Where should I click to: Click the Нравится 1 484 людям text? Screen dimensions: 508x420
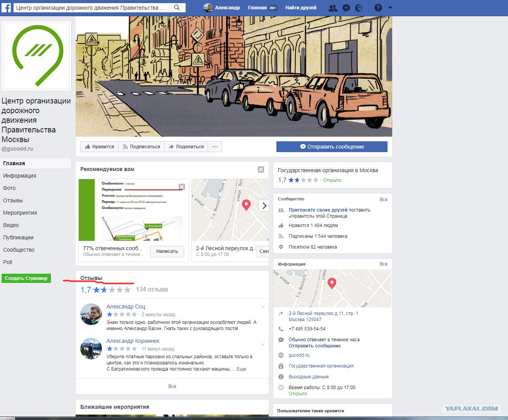click(x=313, y=225)
